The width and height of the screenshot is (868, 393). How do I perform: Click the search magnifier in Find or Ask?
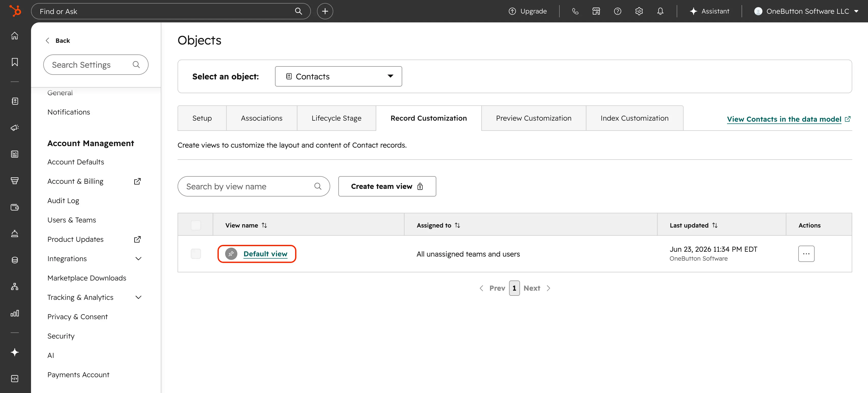click(x=299, y=11)
